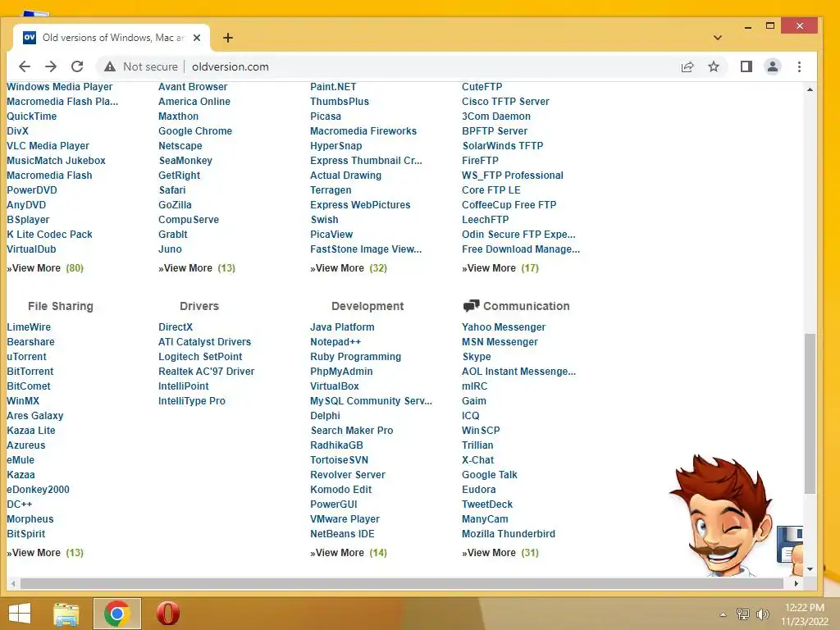Click the horizontal scrollbar right arrow
The height and width of the screenshot is (630, 840).
pyautogui.click(x=796, y=583)
